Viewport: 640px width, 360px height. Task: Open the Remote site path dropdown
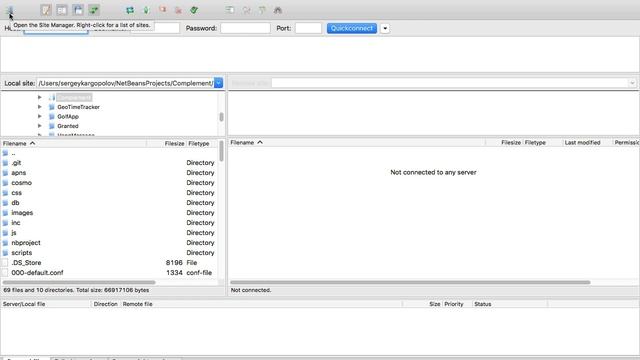[632, 83]
